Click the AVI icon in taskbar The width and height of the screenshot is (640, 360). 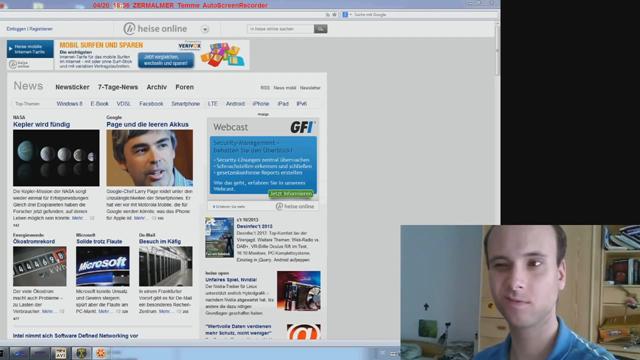coord(61,353)
